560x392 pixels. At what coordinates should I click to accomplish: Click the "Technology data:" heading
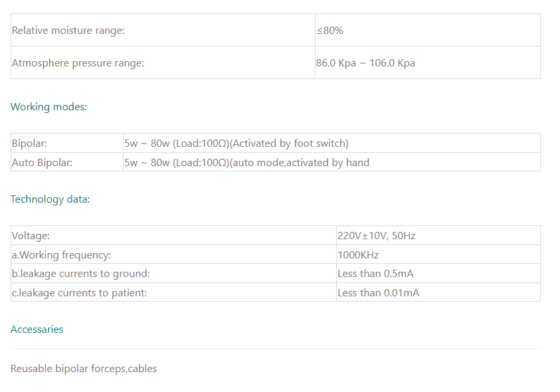(x=50, y=199)
